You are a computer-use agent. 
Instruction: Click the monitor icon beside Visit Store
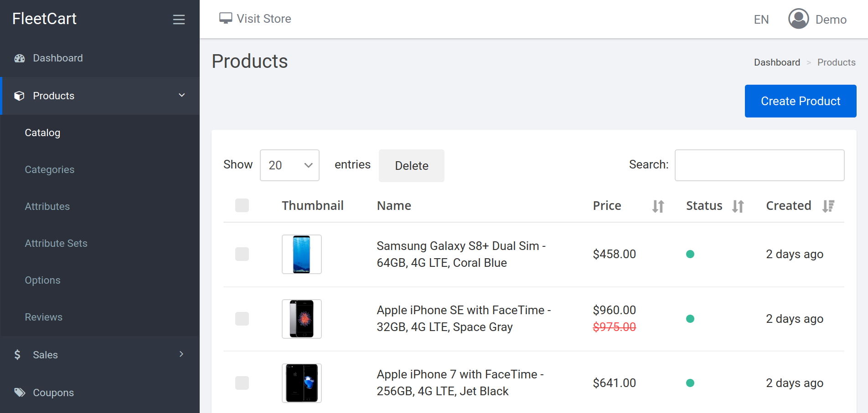coord(226,18)
